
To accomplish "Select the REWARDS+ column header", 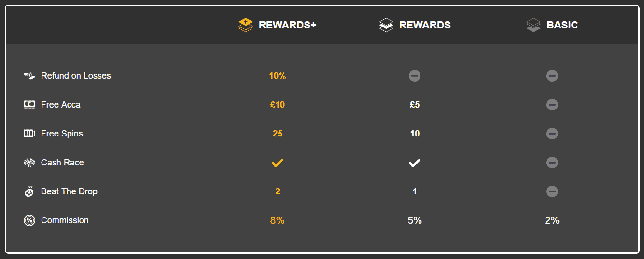I will (x=287, y=25).
